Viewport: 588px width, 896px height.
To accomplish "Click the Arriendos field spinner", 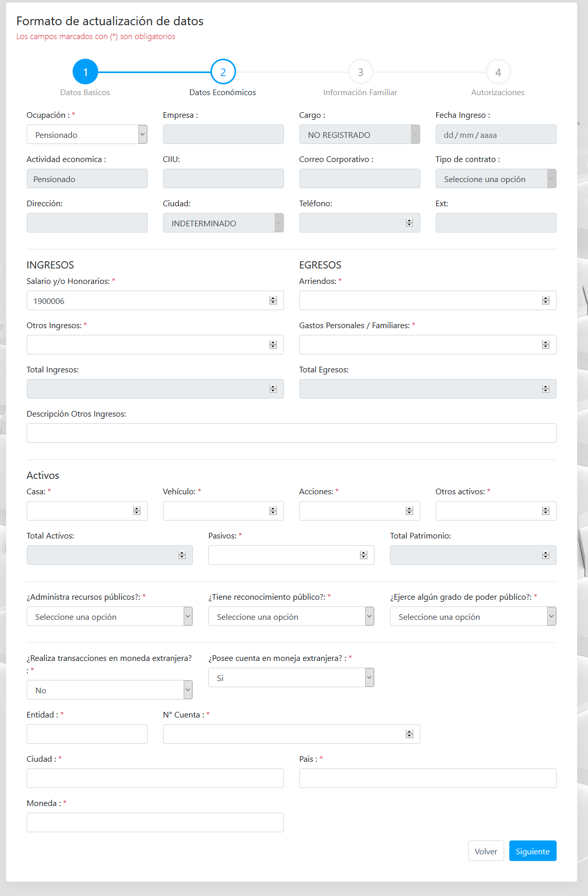I will 545,301.
